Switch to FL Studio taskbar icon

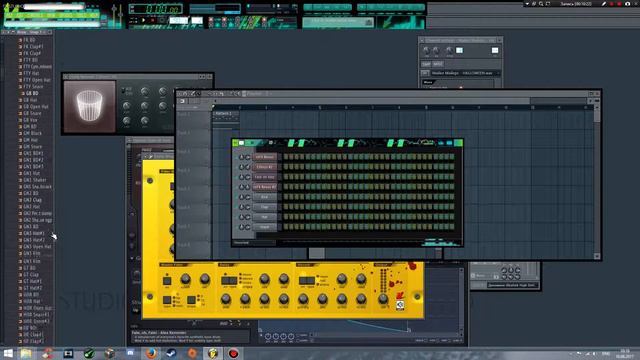pyautogui.click(x=213, y=353)
